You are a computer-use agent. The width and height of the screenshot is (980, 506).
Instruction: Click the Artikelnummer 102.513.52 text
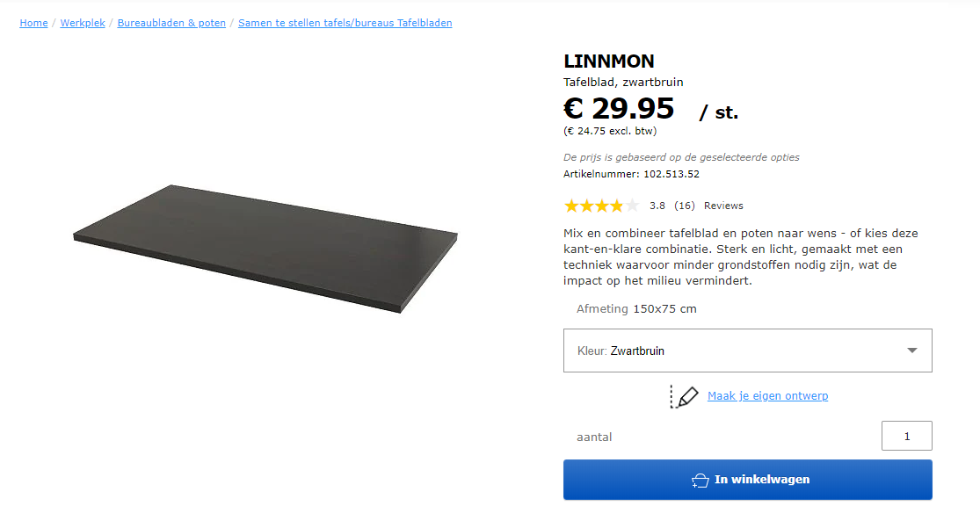click(x=631, y=174)
